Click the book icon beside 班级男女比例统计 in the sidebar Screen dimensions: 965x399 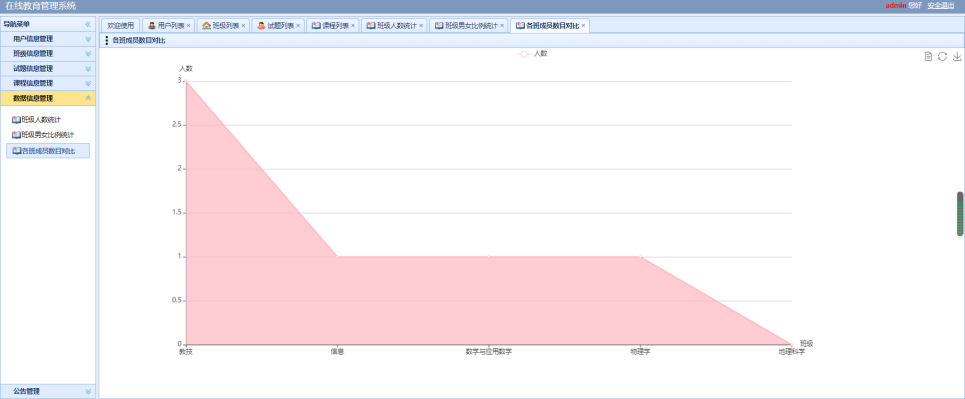click(17, 135)
